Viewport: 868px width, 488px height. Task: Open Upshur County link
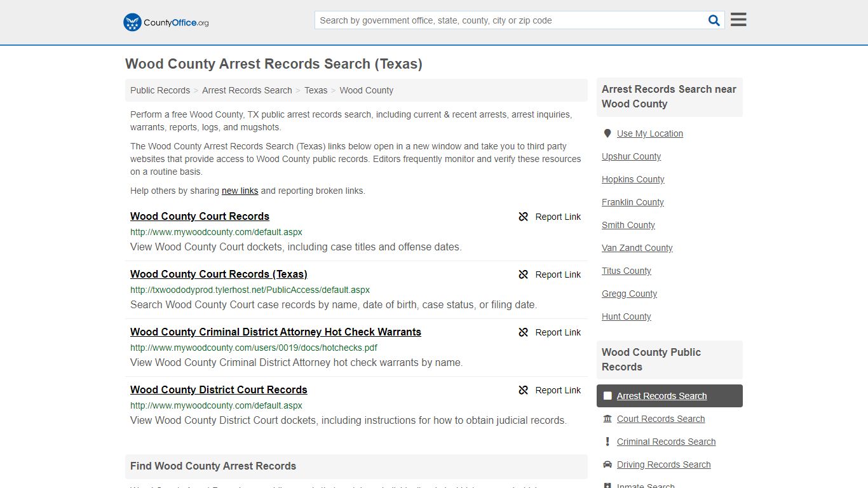[631, 156]
